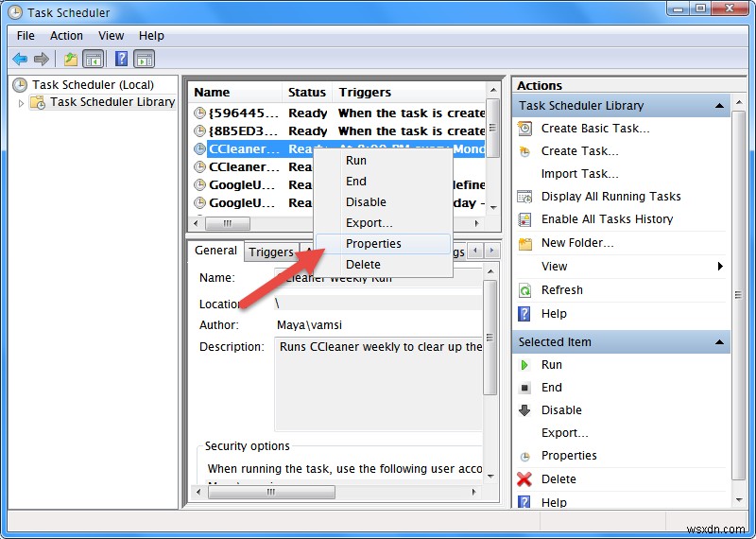
Task: Click the Up one level folder icon
Action: coord(71,60)
